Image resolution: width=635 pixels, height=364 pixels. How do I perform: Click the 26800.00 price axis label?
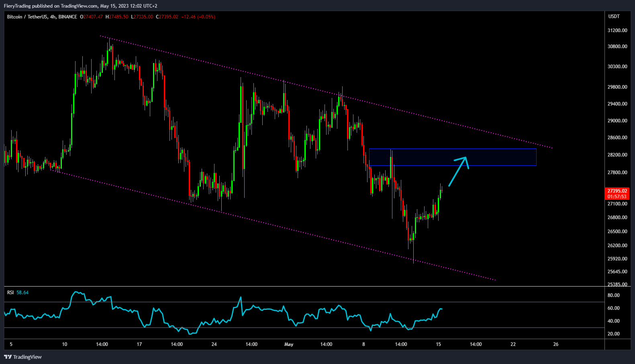pos(617,218)
